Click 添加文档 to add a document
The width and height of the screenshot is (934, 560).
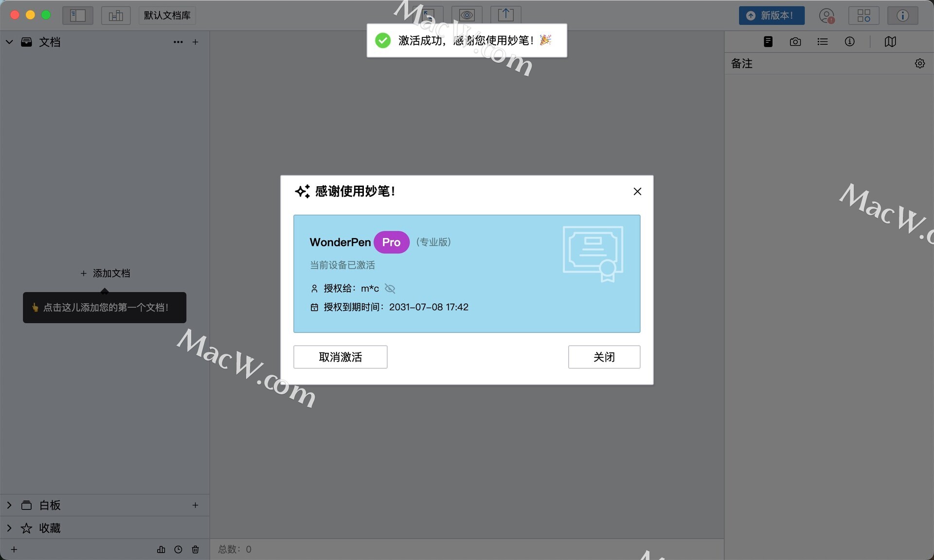click(x=105, y=273)
